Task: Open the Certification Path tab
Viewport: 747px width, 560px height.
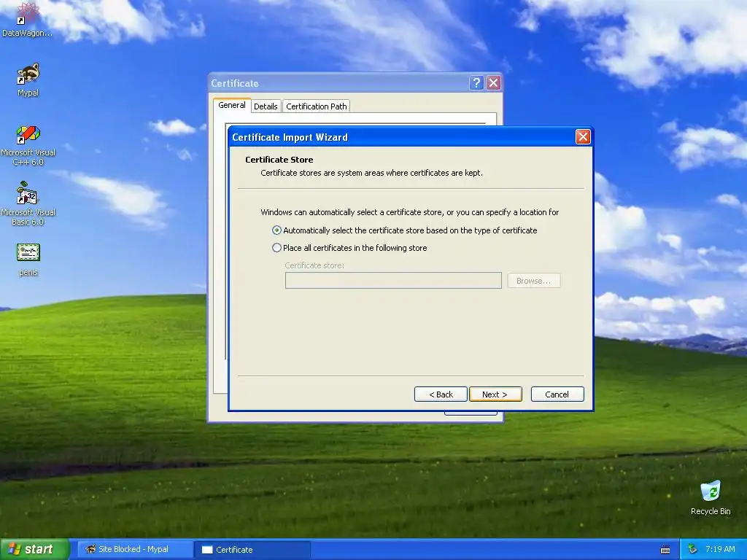Action: click(x=317, y=106)
